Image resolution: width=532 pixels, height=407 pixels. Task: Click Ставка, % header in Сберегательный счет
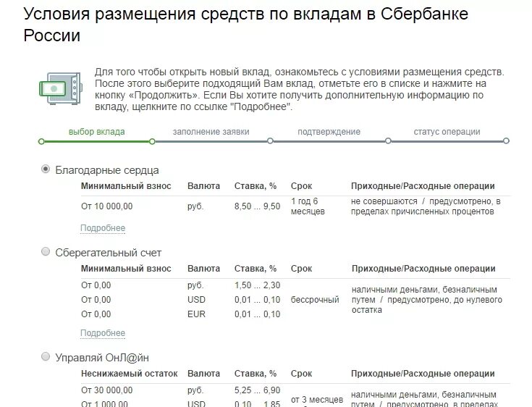(256, 269)
